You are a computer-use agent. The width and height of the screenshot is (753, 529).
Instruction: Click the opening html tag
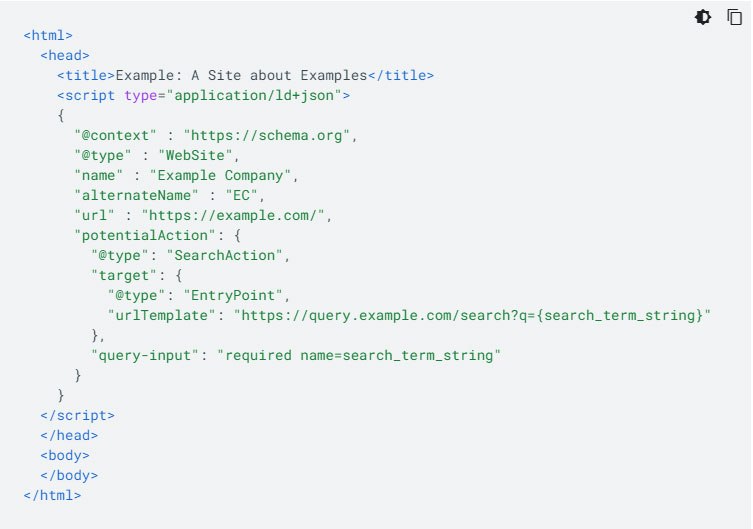point(48,36)
